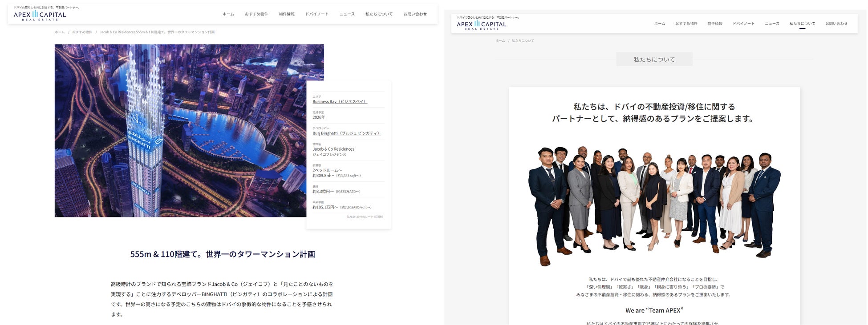Click the 約309.8㎡〜 area value

323,176
